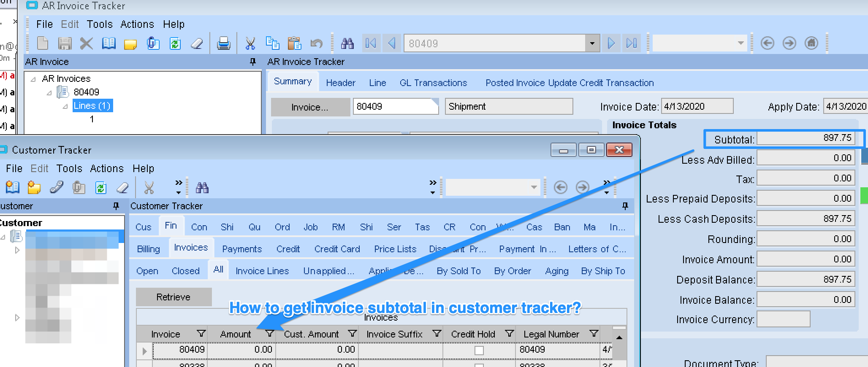Open the Payments tab in Customer Tracker
The height and width of the screenshot is (367, 868).
pos(242,249)
